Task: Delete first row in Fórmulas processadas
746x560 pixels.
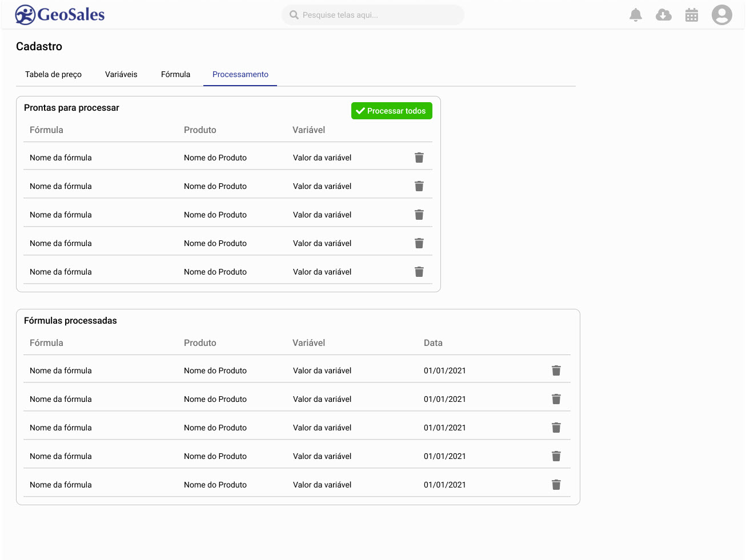Action: click(556, 370)
